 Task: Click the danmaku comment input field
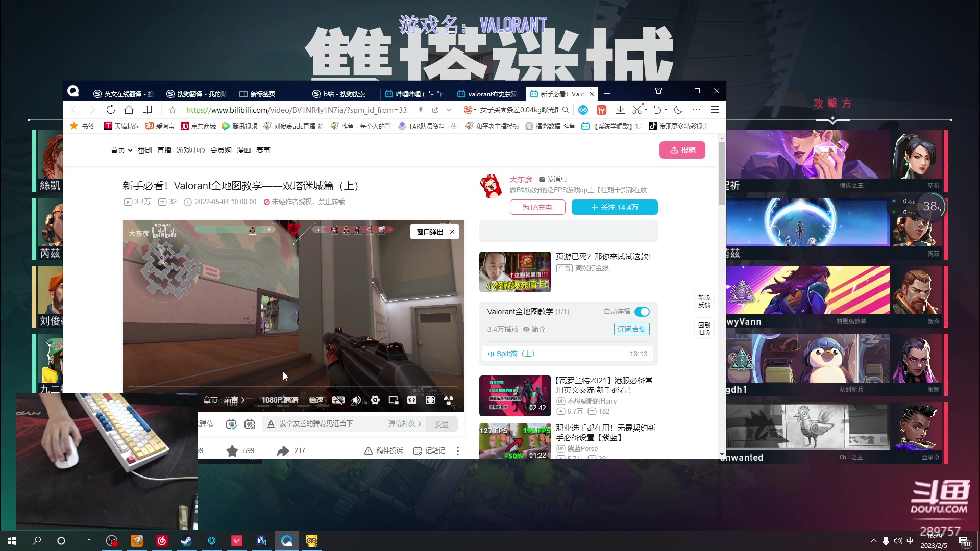327,423
